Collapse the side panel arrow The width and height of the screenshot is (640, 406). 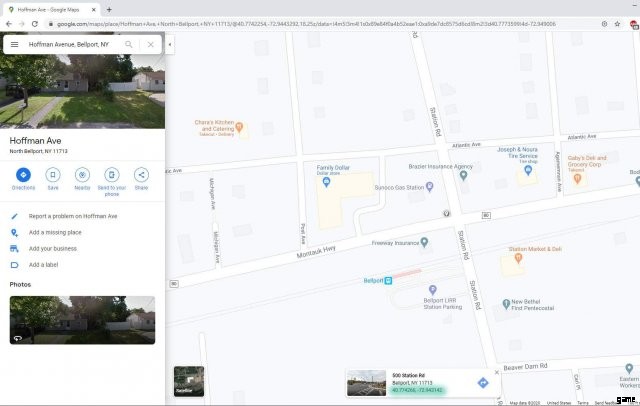(169, 45)
